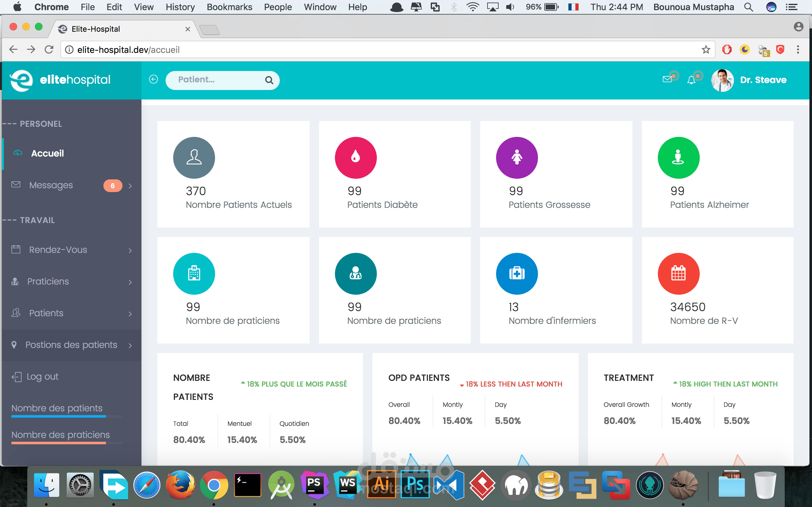Open the History menu in menu bar

pyautogui.click(x=180, y=7)
